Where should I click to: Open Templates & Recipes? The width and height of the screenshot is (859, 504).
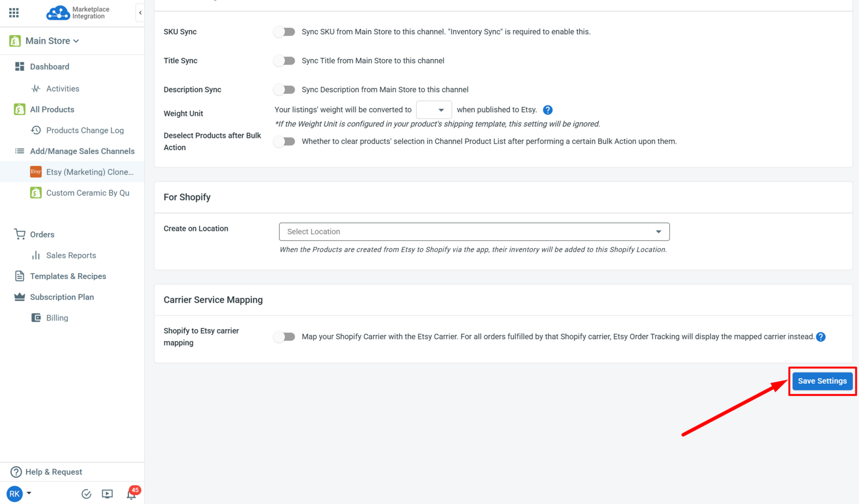[x=68, y=276]
